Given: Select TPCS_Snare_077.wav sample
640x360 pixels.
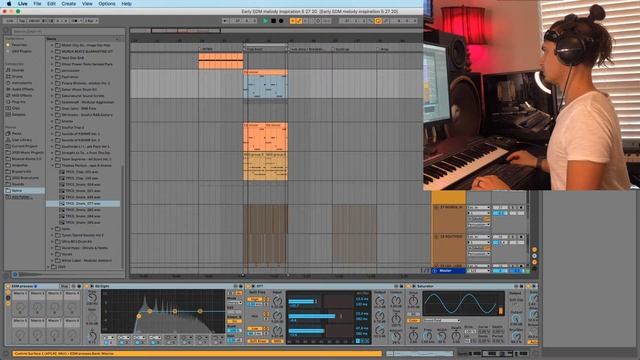Looking at the screenshot, I should [83, 203].
